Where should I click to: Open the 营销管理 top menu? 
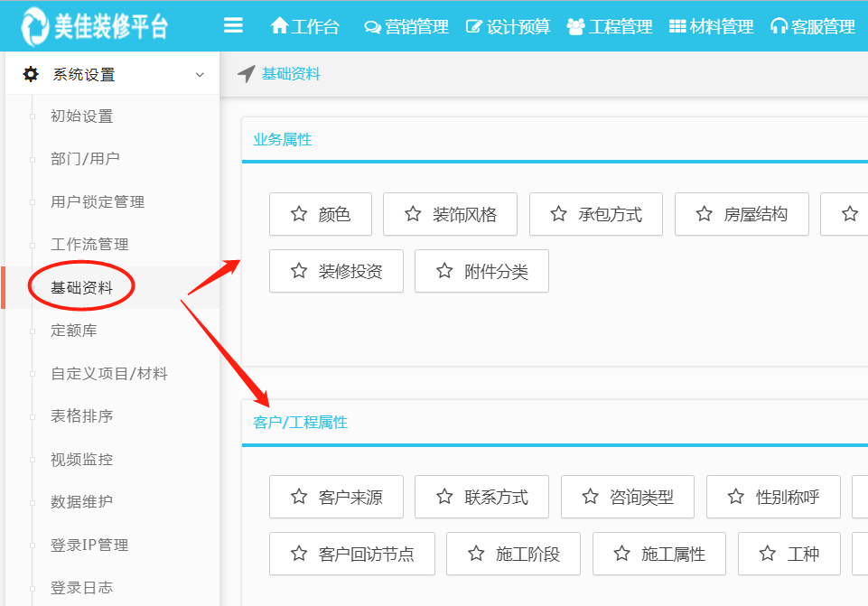[x=406, y=26]
